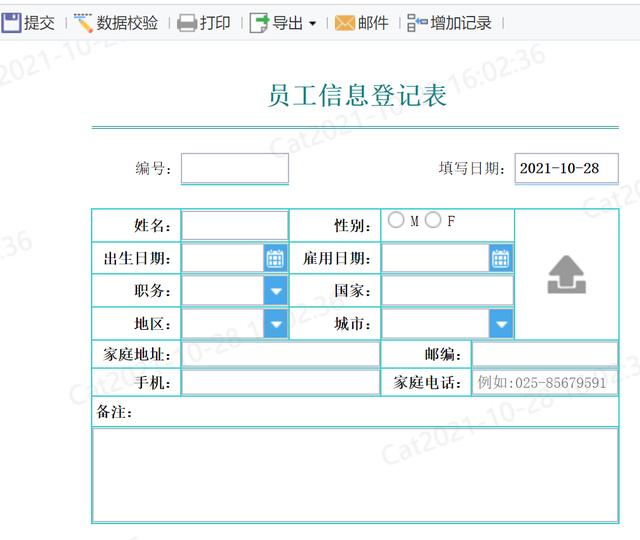Viewport: 640px width, 540px height.
Task: Select the M gender radio button
Action: pos(396,220)
